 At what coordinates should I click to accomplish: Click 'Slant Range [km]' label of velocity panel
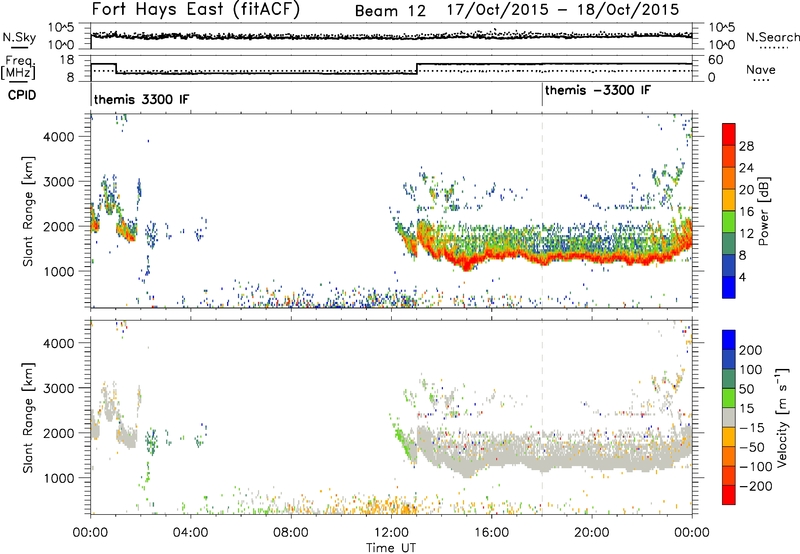[28, 418]
